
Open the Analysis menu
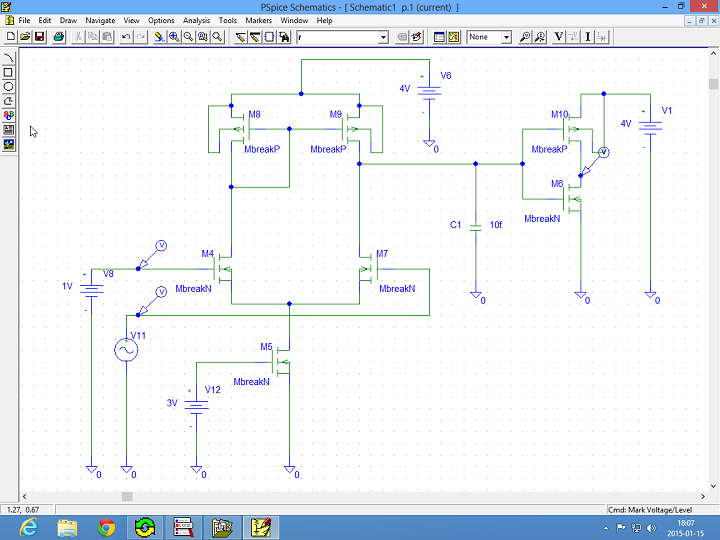point(196,20)
